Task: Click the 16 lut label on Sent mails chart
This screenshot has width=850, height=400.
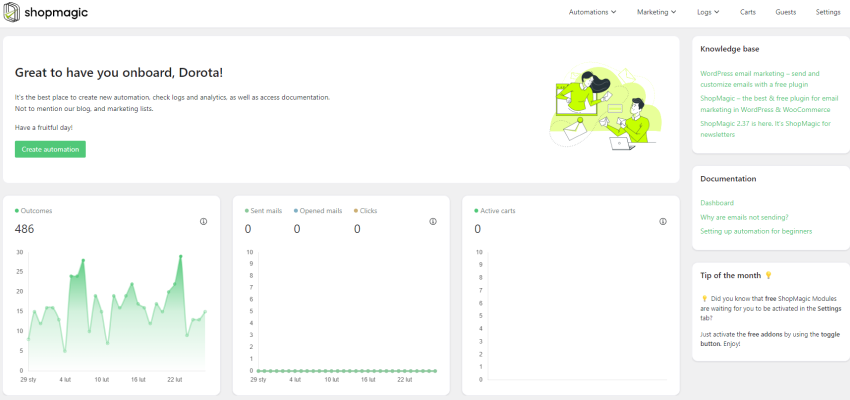Action: tap(368, 380)
